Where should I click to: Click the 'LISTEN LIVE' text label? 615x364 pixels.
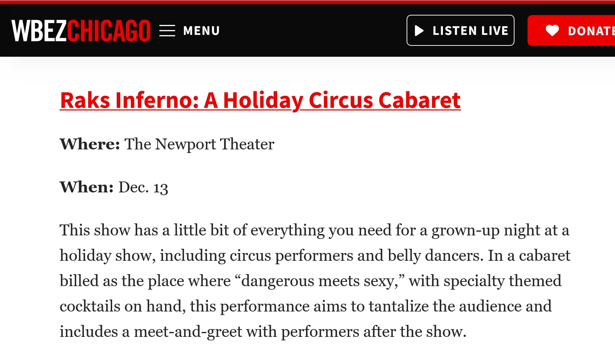(470, 31)
